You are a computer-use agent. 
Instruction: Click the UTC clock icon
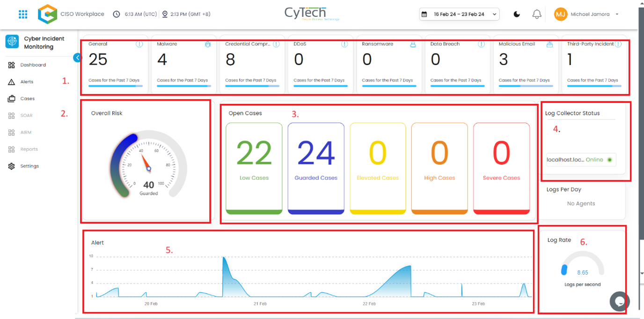coord(117,14)
